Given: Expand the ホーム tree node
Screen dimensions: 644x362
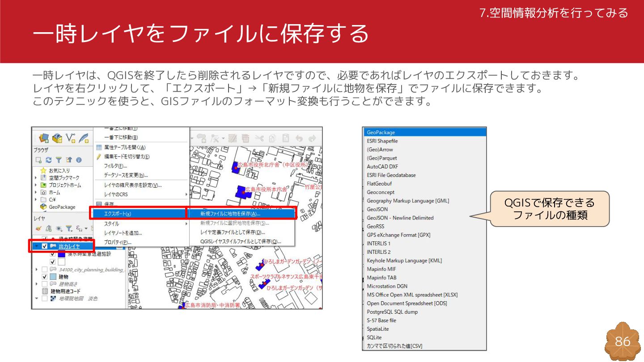Looking at the screenshot, I should pos(36,192).
